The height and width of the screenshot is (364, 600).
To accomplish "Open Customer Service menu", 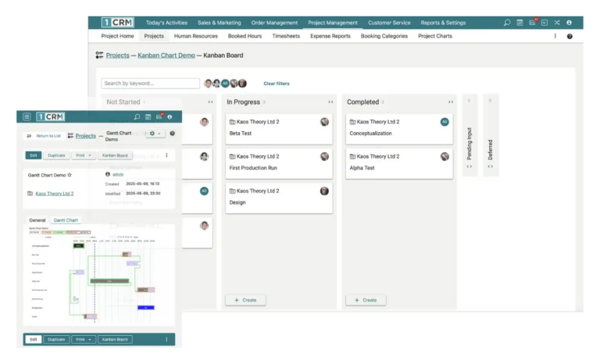I will coord(389,23).
